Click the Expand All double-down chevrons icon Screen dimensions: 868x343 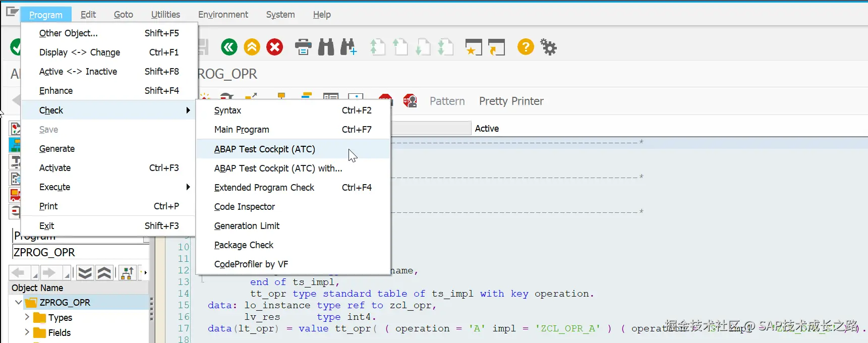[85, 273]
